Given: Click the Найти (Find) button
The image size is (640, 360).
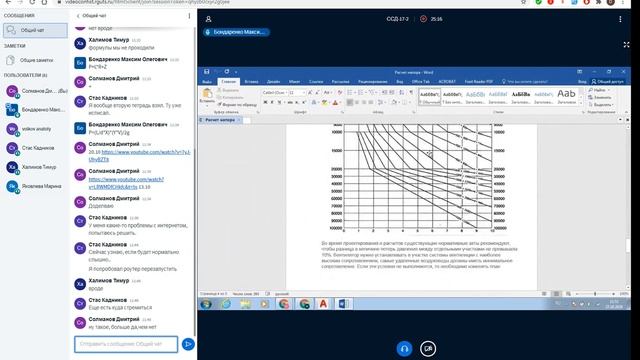Looking at the screenshot, I should [x=600, y=90].
